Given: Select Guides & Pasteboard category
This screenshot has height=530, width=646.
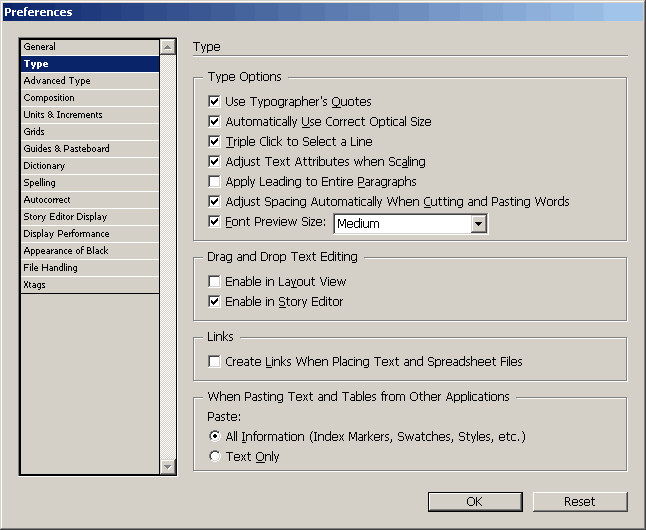Looking at the screenshot, I should click(90, 149).
